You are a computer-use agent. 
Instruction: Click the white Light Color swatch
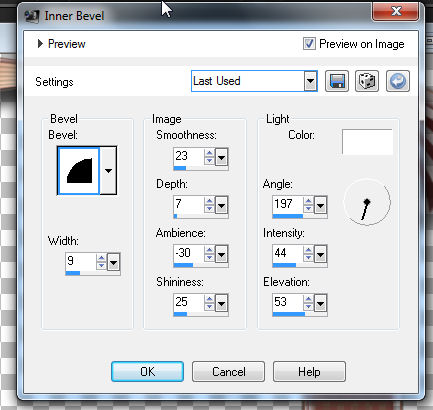(367, 142)
